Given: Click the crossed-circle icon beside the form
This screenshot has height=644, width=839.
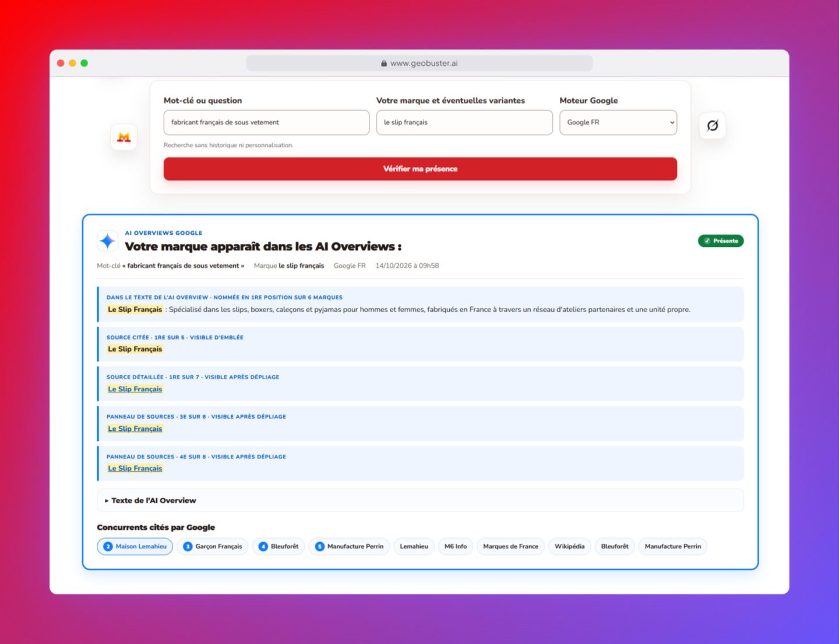Looking at the screenshot, I should (712, 125).
